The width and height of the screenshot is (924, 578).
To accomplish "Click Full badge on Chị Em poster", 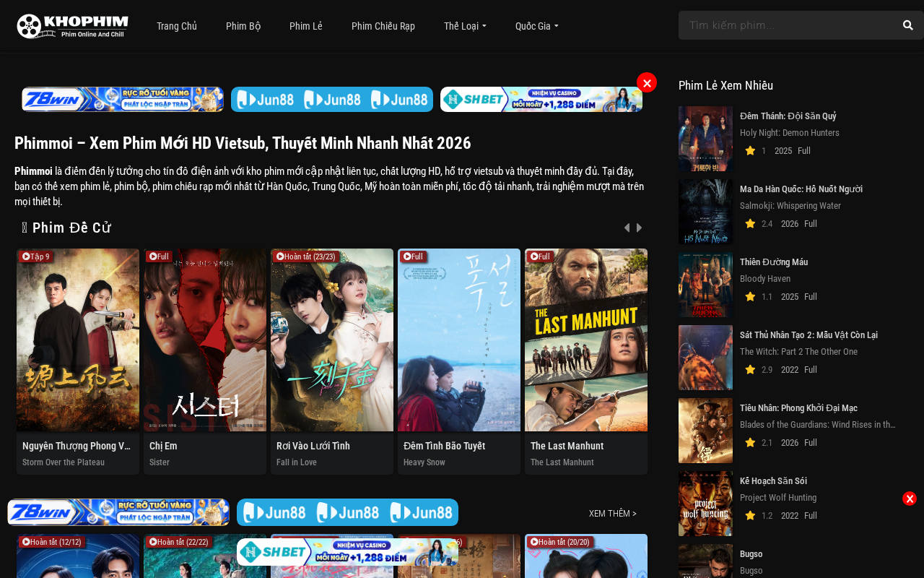I will click(159, 256).
